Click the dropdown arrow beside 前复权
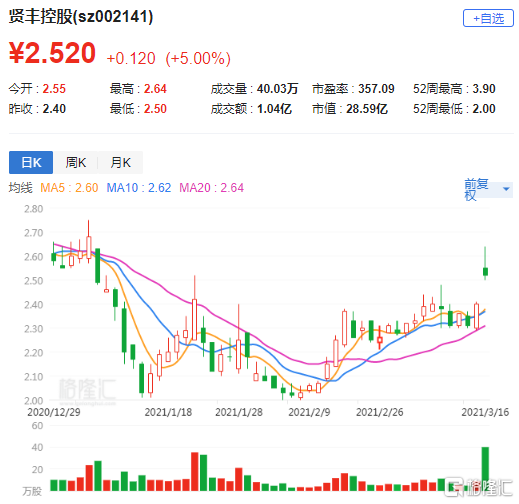The height and width of the screenshot is (504, 519). 506,189
